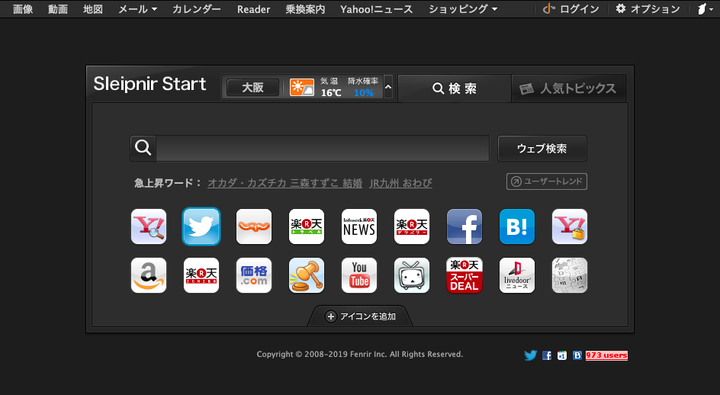The image size is (720, 395).
Task: Open the Rakuten Delivery tile
Action: 412,226
